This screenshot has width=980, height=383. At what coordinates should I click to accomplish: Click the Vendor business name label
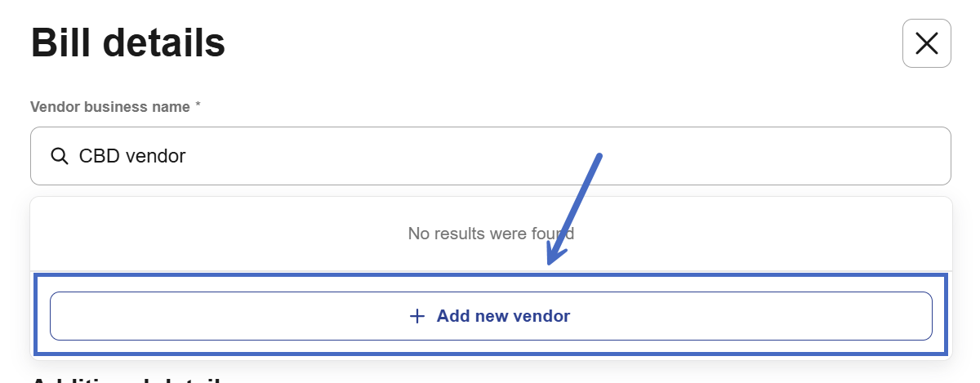pos(109,107)
